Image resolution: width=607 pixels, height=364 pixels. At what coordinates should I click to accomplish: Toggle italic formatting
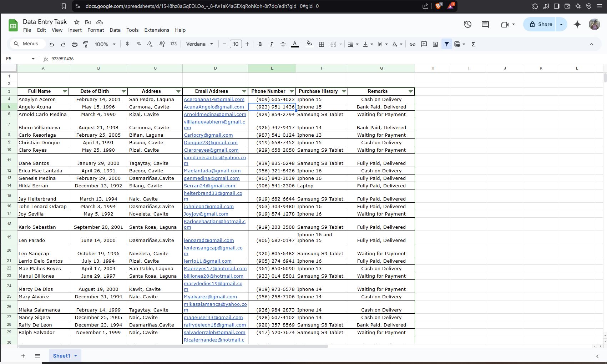(271, 44)
